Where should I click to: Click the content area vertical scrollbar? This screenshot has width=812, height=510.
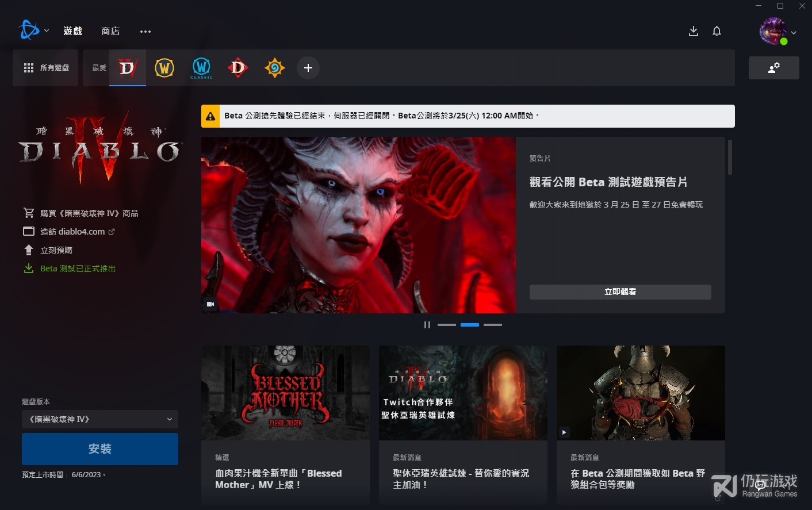pos(730,157)
